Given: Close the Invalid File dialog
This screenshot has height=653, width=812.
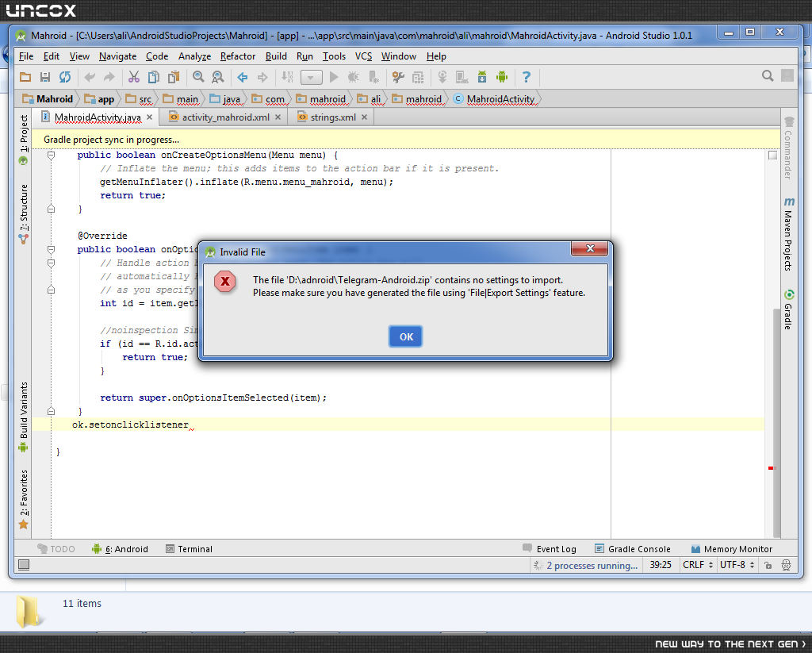Looking at the screenshot, I should 589,249.
